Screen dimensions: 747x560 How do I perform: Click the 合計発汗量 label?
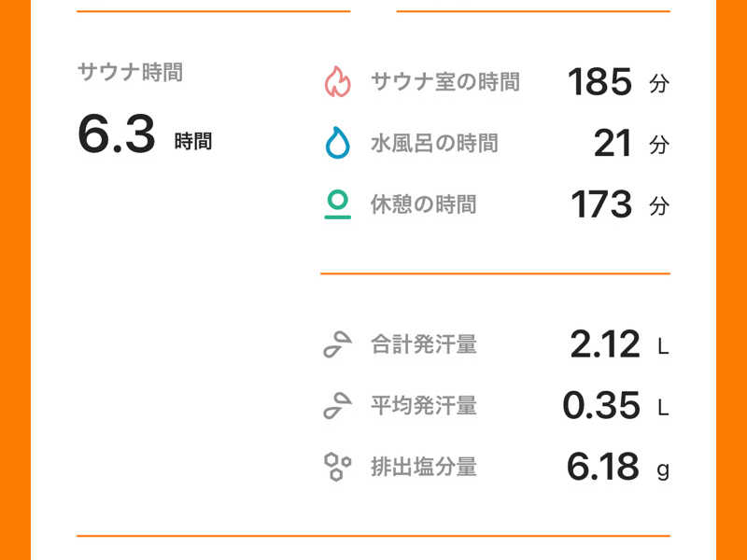pyautogui.click(x=423, y=345)
